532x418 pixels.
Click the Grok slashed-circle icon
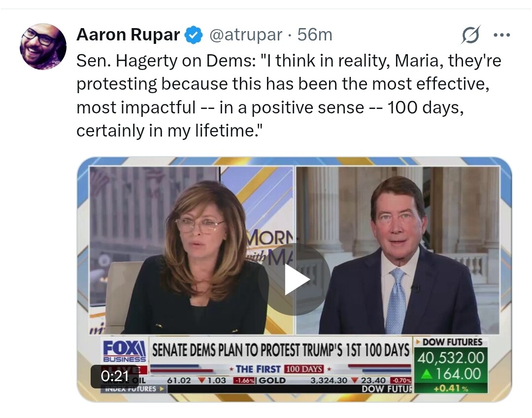pyautogui.click(x=470, y=35)
